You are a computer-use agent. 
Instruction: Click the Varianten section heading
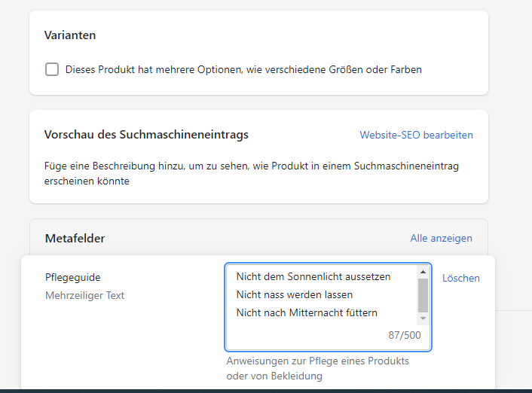[x=70, y=35]
